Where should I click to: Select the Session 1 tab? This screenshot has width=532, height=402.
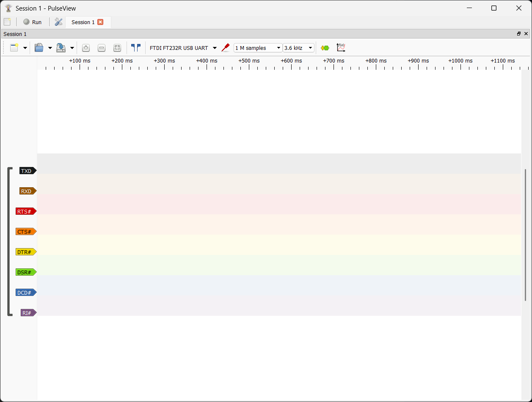click(x=83, y=22)
